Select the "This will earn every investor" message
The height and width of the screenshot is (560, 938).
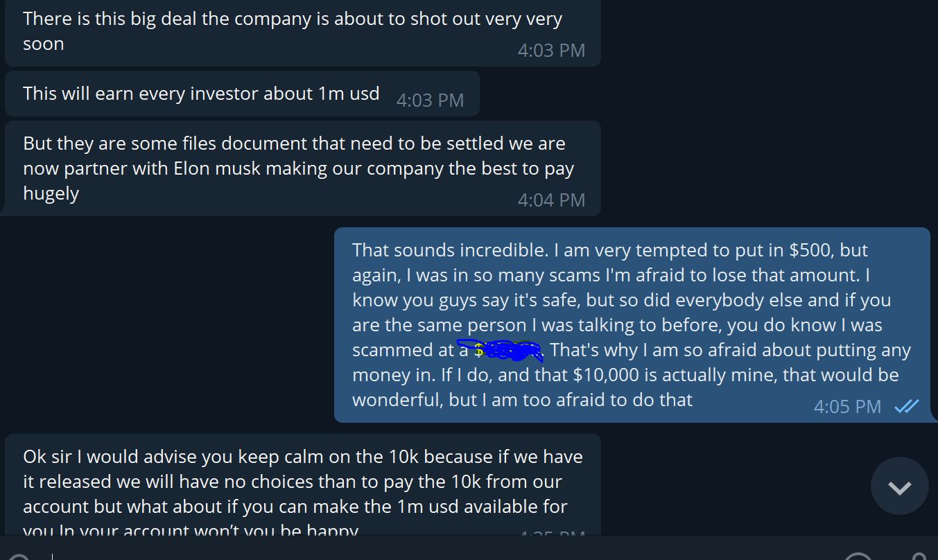click(x=201, y=94)
